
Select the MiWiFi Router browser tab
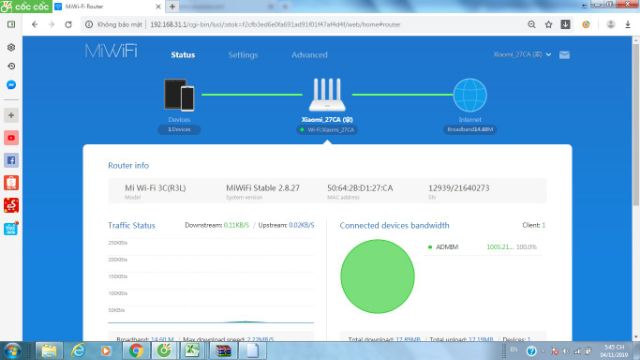click(108, 7)
